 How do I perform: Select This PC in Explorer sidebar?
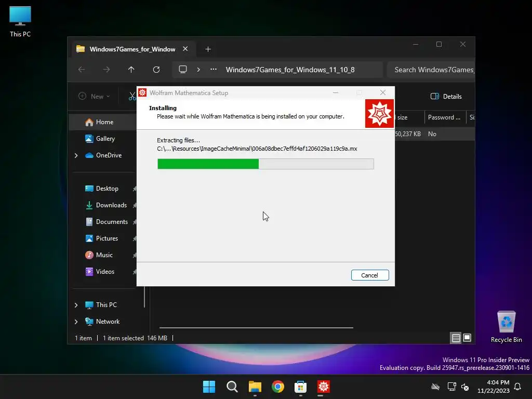[x=105, y=305]
